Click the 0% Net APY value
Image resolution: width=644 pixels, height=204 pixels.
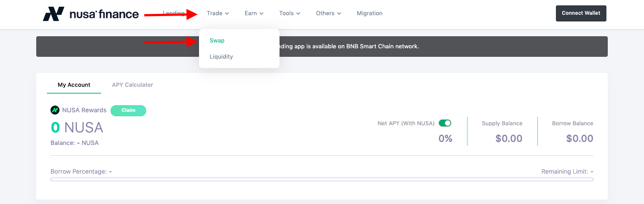(x=445, y=139)
